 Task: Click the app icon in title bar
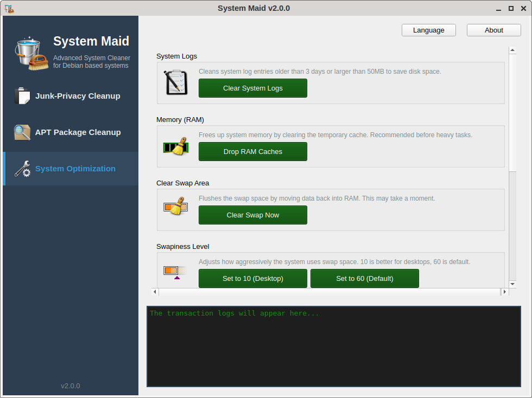click(9, 8)
